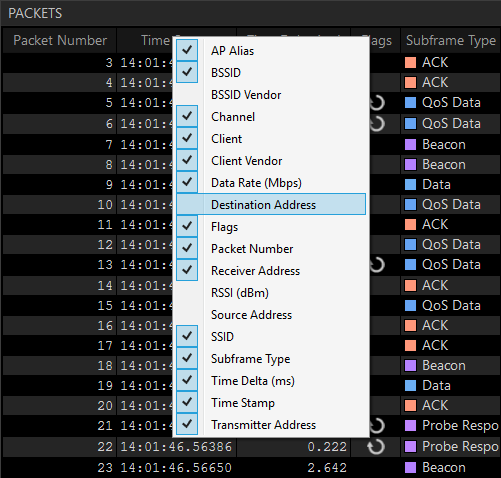Uncheck Client Vendor checkbox
This screenshot has width=501, height=478.
point(187,160)
